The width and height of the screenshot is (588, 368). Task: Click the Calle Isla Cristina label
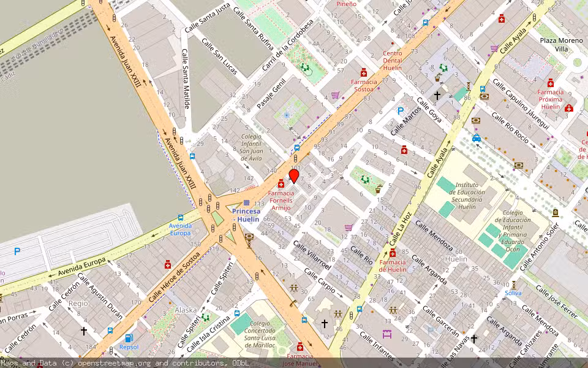(x=208, y=335)
